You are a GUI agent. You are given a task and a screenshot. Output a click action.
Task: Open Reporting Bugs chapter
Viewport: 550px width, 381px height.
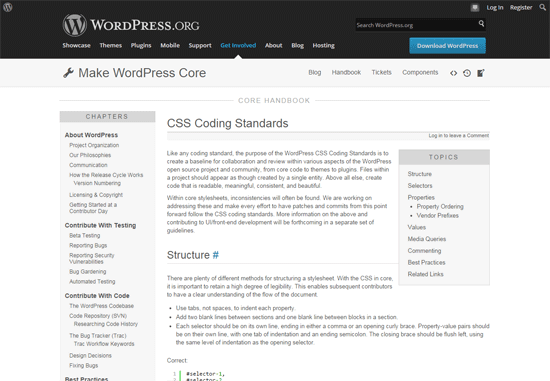click(x=88, y=245)
